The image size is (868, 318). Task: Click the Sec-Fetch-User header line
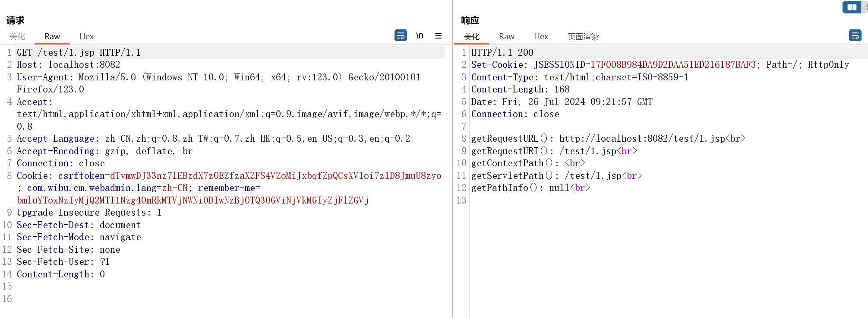coord(63,262)
